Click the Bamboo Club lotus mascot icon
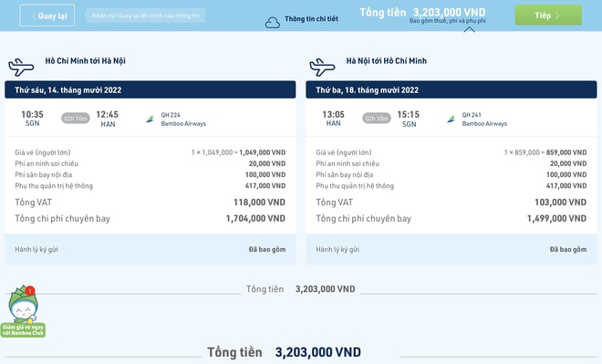The height and width of the screenshot is (364, 602). click(x=23, y=304)
